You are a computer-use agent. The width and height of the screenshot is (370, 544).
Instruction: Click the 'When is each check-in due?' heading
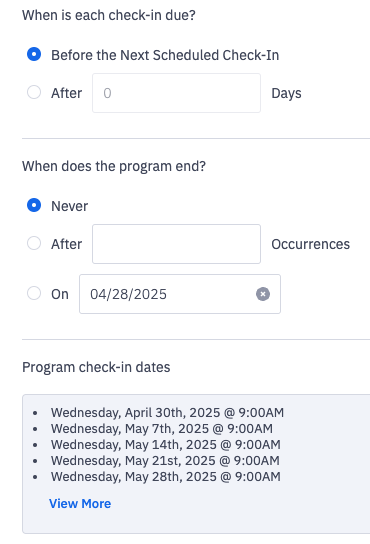click(x=109, y=16)
